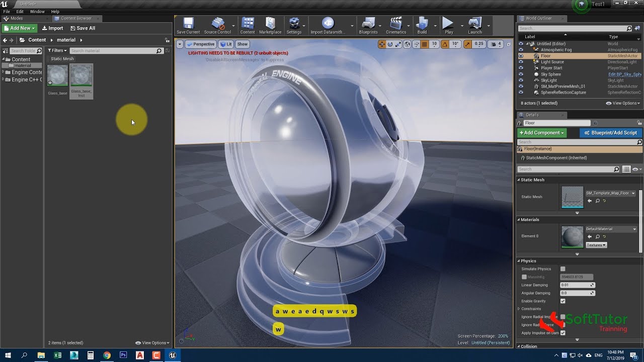Viewport: 644px width, 362px height.
Task: Open the property matrix grid icon in Details
Action: [x=626, y=169]
